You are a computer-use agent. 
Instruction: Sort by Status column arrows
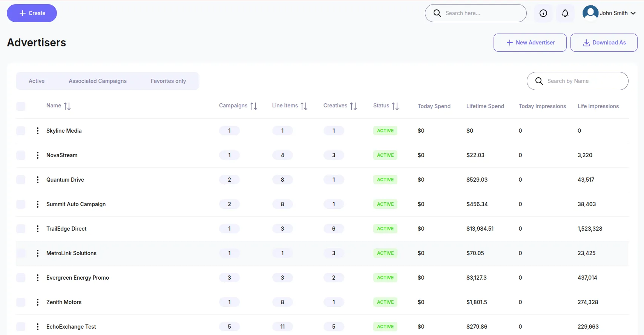(x=395, y=106)
